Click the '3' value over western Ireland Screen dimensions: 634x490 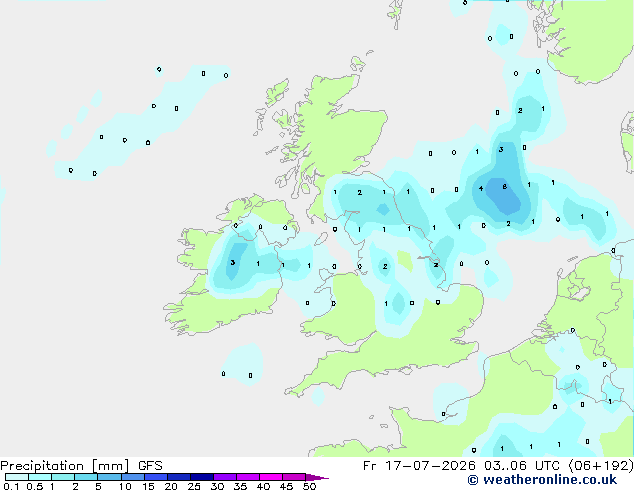pos(232,262)
